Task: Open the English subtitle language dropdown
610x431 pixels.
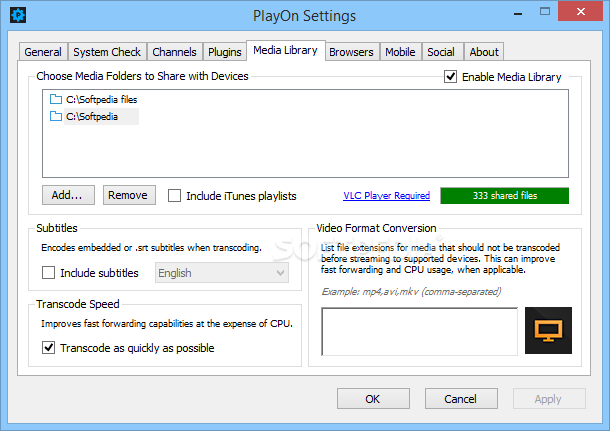Action: [x=222, y=273]
